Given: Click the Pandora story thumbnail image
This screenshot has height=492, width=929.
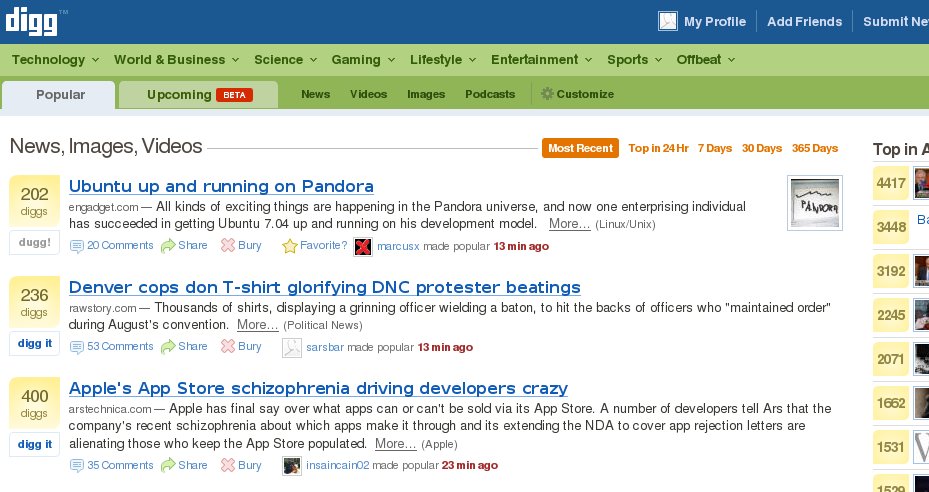Looking at the screenshot, I should tap(814, 203).
